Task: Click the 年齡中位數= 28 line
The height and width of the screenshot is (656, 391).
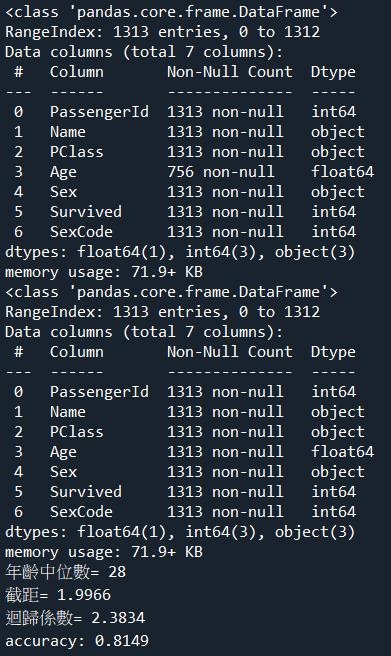Action: [65, 571]
